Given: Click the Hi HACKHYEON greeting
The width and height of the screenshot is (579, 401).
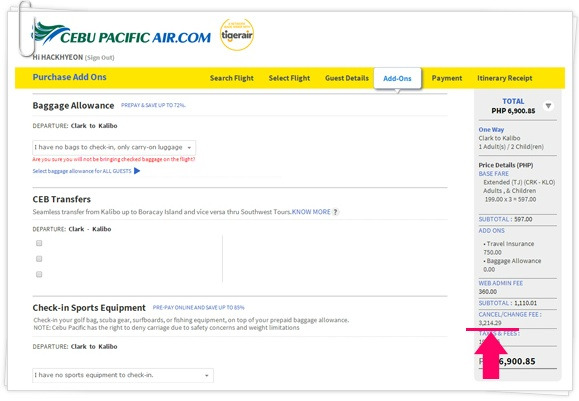Looking at the screenshot, I should (x=58, y=57).
